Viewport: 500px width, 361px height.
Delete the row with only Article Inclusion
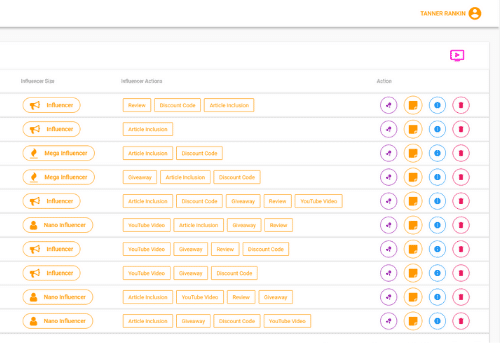click(x=461, y=129)
